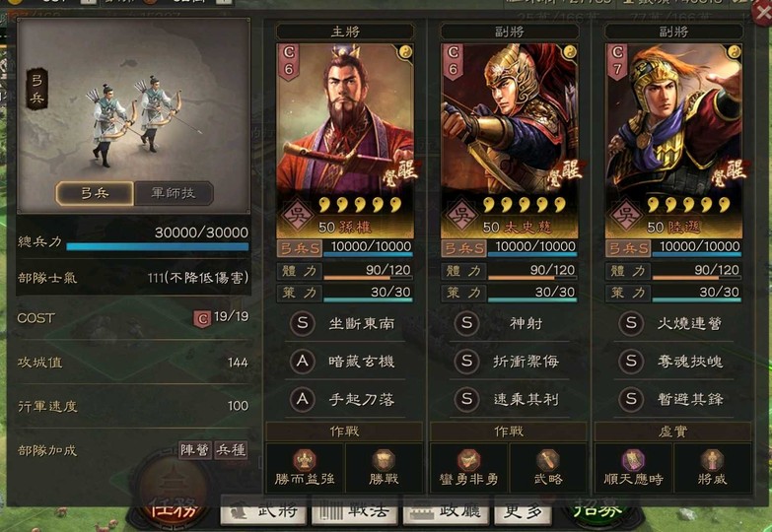The image size is (772, 532).
Task: Switch to the 軍師技 tab
Action: (x=174, y=193)
